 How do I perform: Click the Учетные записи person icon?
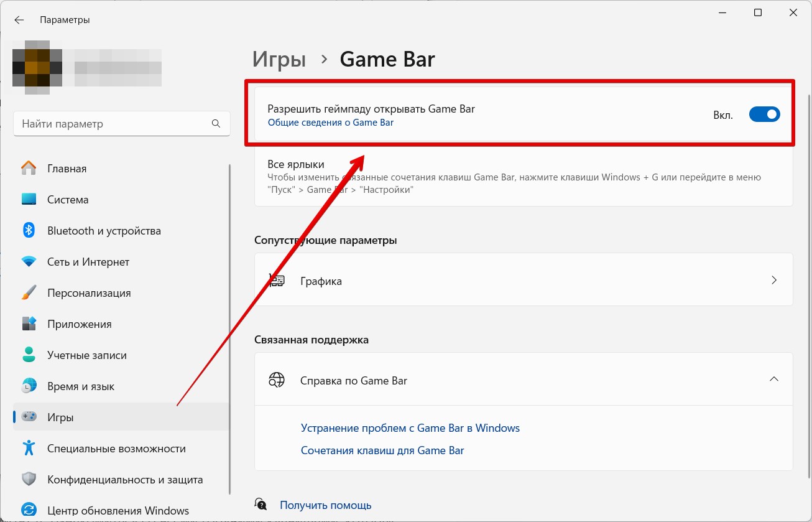pyautogui.click(x=29, y=355)
